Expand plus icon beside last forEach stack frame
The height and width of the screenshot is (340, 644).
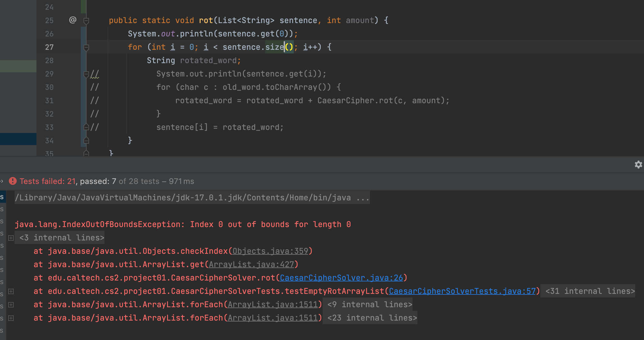11,318
